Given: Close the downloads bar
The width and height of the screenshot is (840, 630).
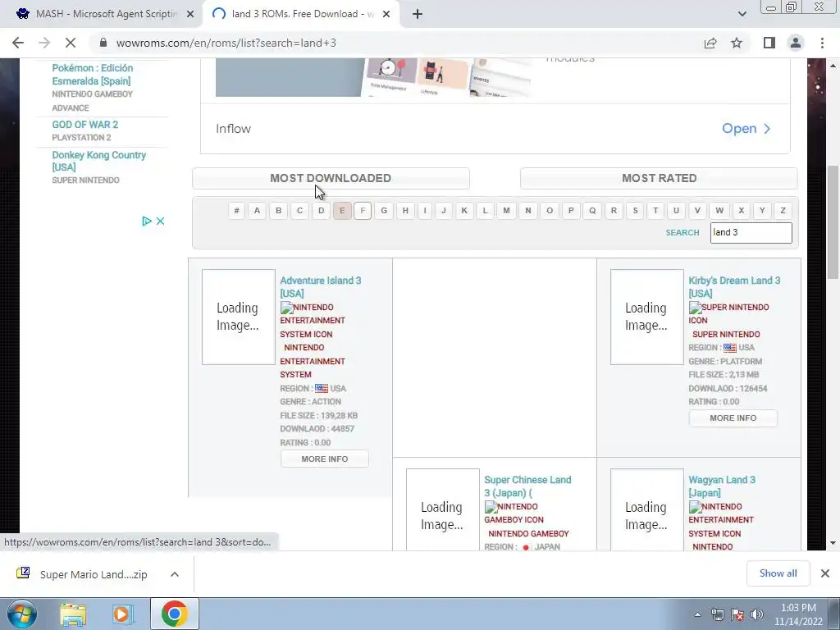Looking at the screenshot, I should [825, 573].
